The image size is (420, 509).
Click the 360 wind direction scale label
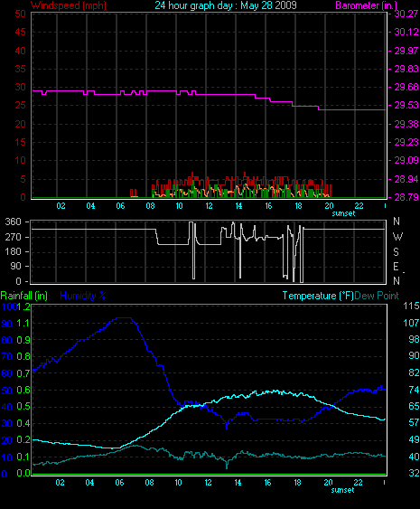click(x=14, y=222)
